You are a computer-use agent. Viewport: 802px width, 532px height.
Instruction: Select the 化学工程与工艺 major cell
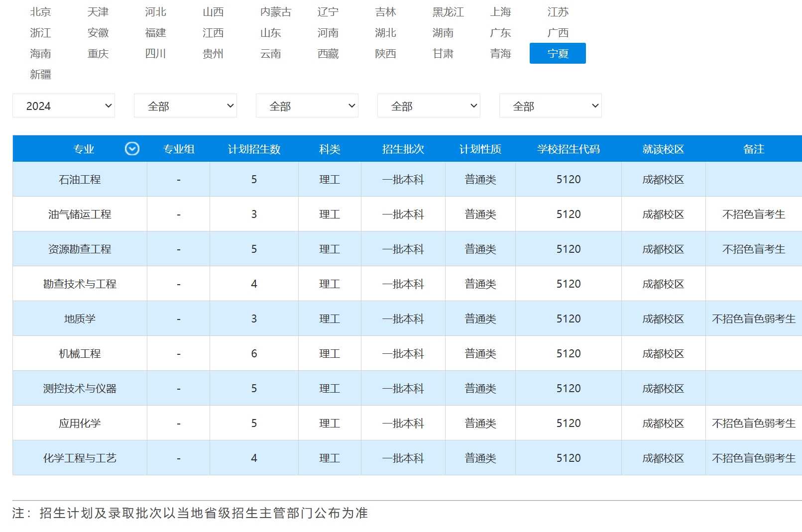click(x=80, y=458)
